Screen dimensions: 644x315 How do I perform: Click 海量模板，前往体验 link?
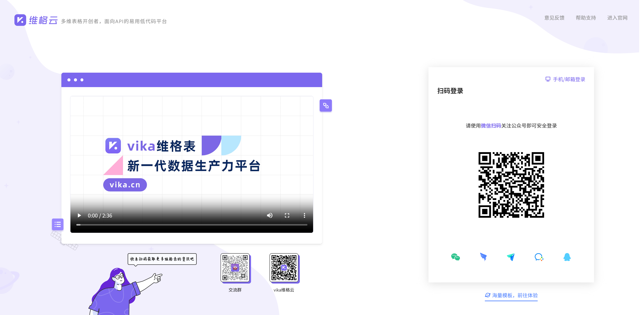click(x=511, y=295)
